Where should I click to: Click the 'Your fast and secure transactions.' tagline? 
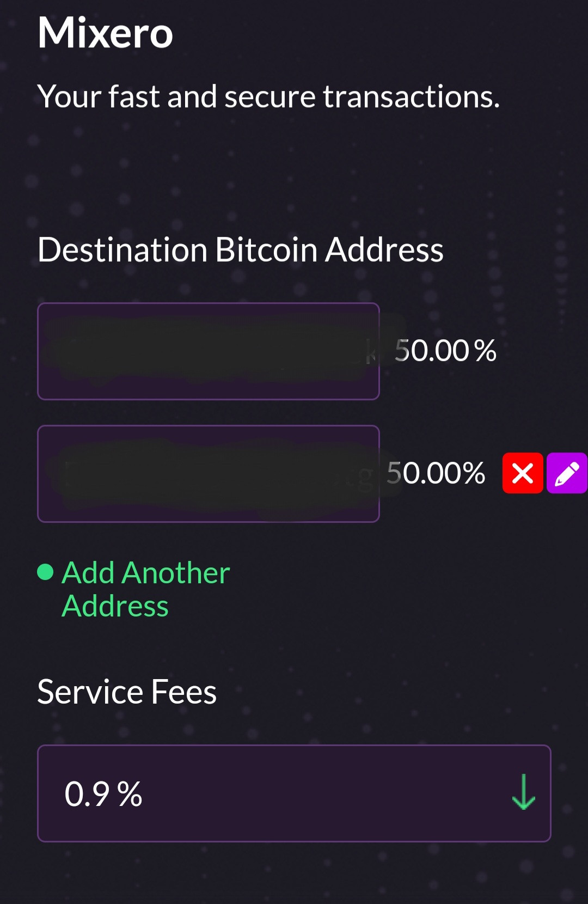[268, 97]
